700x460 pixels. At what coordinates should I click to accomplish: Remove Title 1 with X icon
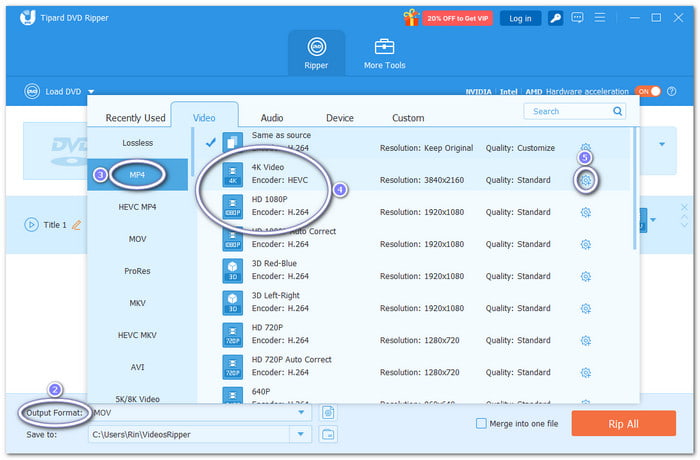click(x=684, y=207)
